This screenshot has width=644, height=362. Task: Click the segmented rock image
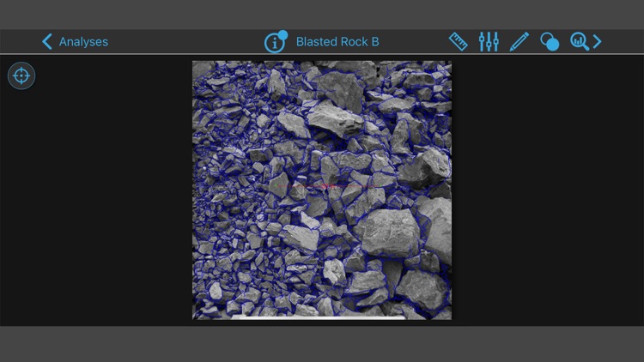click(x=322, y=190)
